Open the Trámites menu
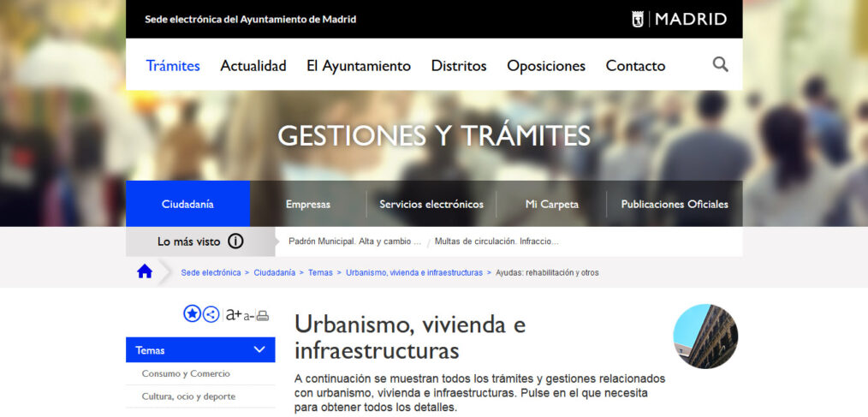Screen dimensions: 868x417 click(x=173, y=66)
